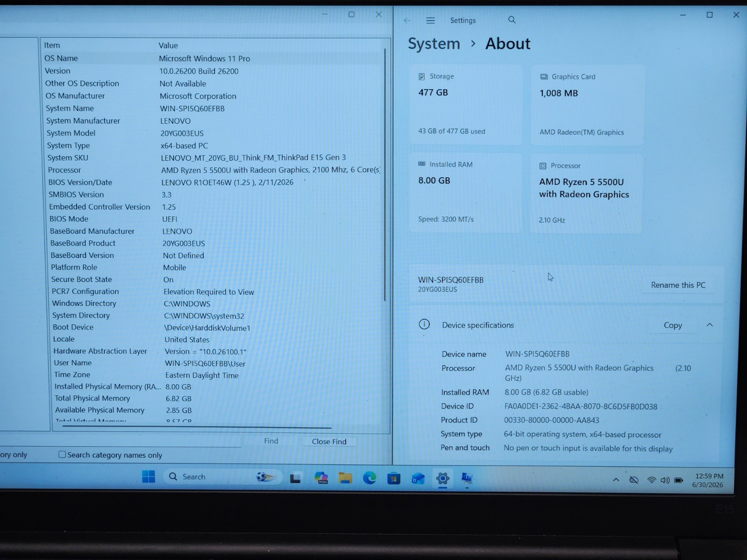Image resolution: width=747 pixels, height=560 pixels.
Task: Open the Windows Start menu
Action: click(x=148, y=476)
